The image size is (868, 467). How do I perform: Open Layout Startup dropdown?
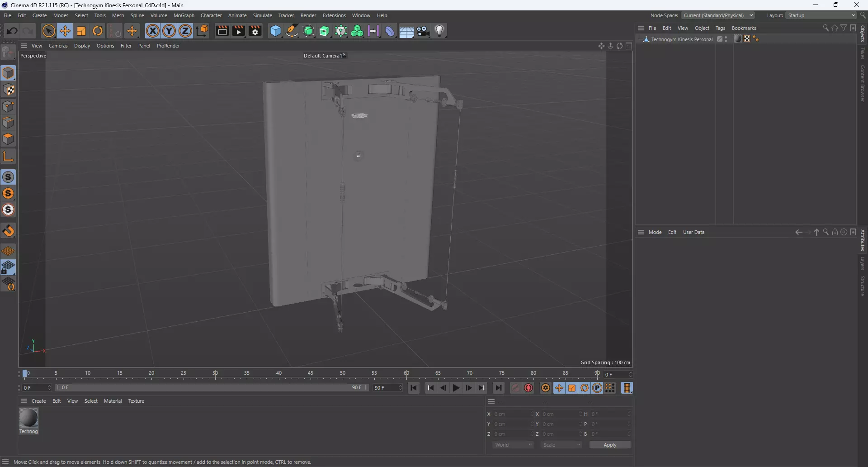coord(821,15)
